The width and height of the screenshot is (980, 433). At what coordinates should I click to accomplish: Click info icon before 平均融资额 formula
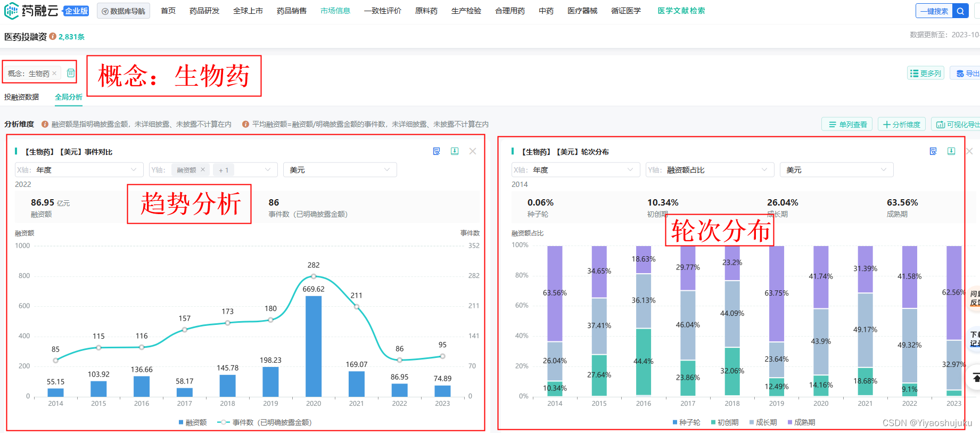(245, 124)
